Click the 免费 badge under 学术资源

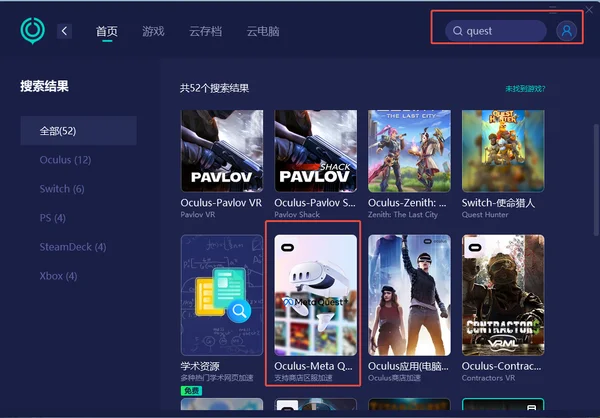[x=191, y=390]
